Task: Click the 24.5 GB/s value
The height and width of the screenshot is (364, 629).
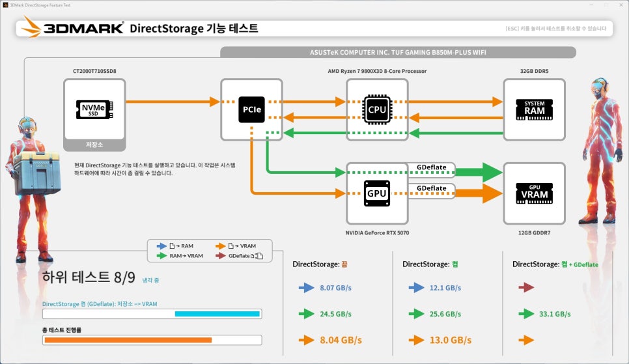Action: 336,314
